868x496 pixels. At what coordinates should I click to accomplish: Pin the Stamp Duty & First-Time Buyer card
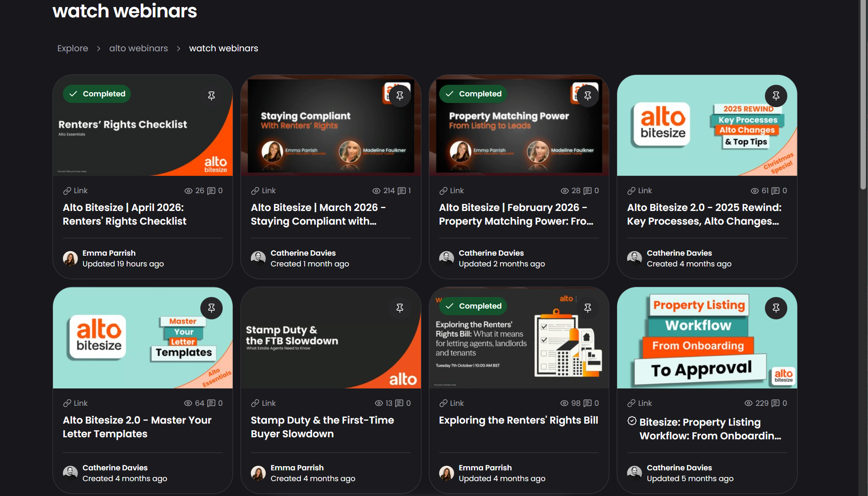pos(400,308)
